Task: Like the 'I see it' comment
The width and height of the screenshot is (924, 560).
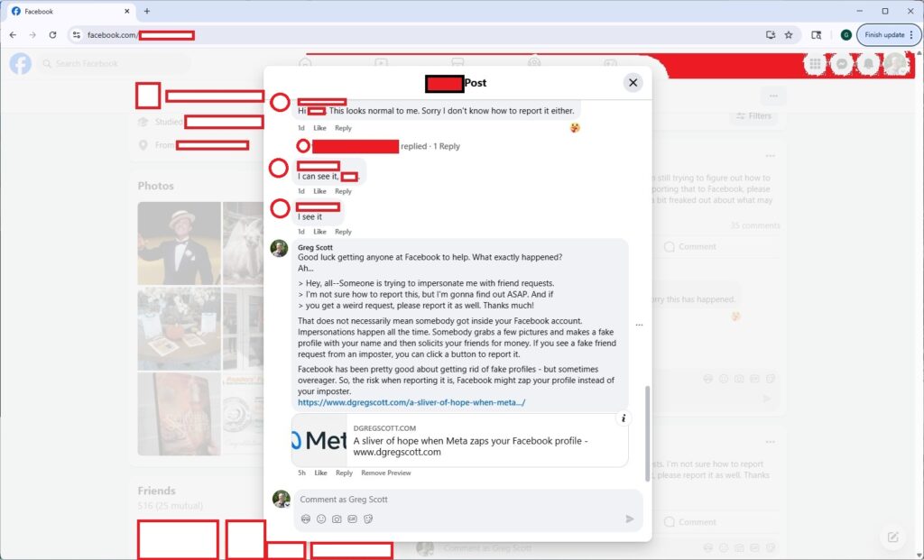Action: tap(319, 231)
